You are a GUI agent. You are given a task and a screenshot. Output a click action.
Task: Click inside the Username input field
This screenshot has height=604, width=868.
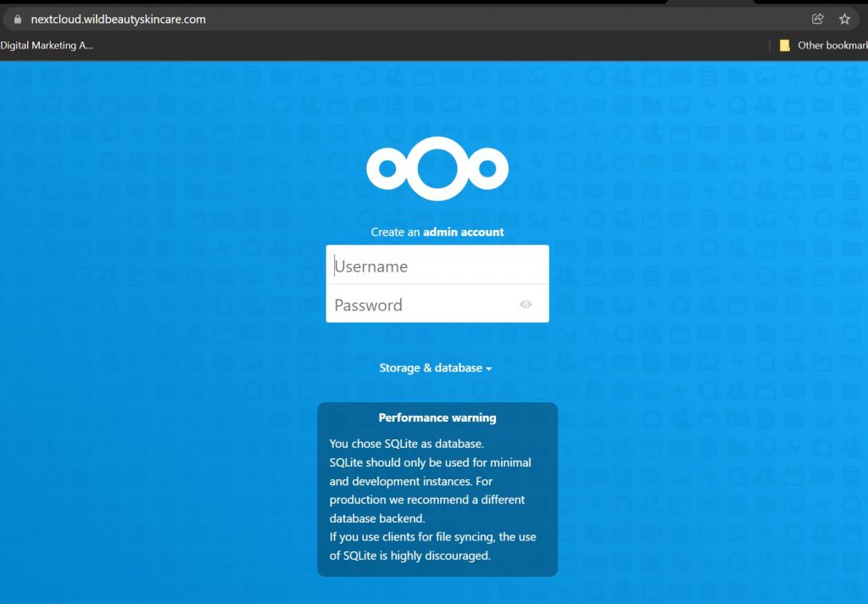coord(437,265)
